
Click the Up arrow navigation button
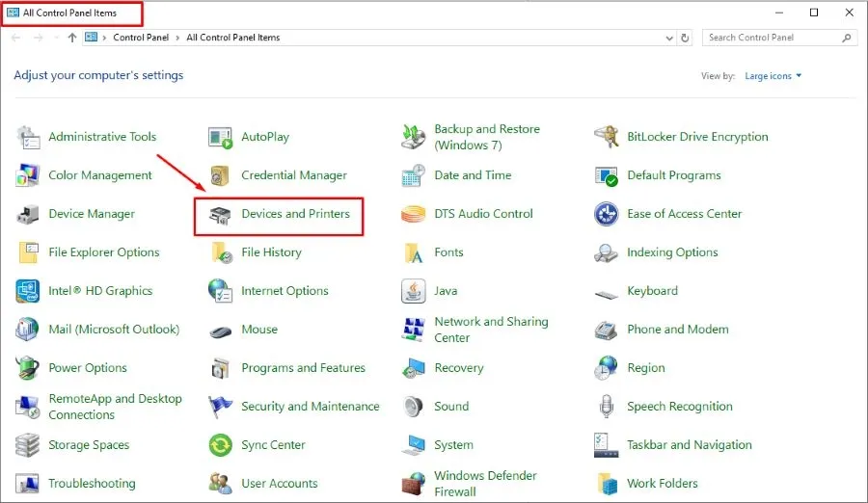[72, 38]
